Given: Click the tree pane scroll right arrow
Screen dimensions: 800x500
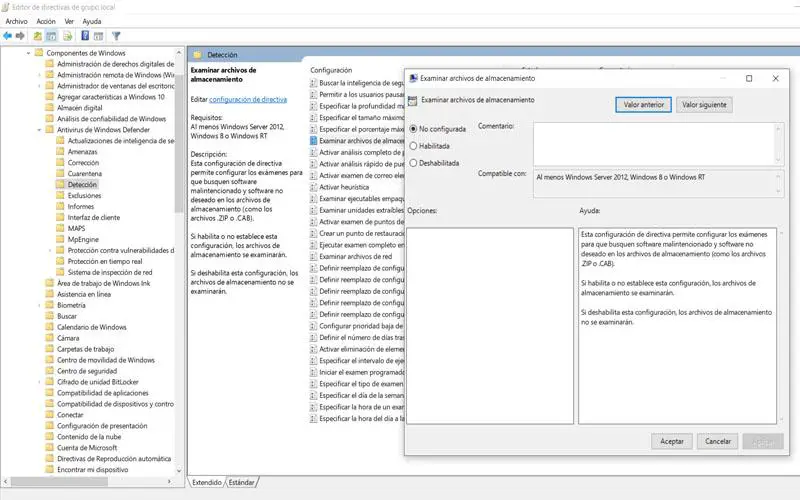Looking at the screenshot, I should point(169,481).
